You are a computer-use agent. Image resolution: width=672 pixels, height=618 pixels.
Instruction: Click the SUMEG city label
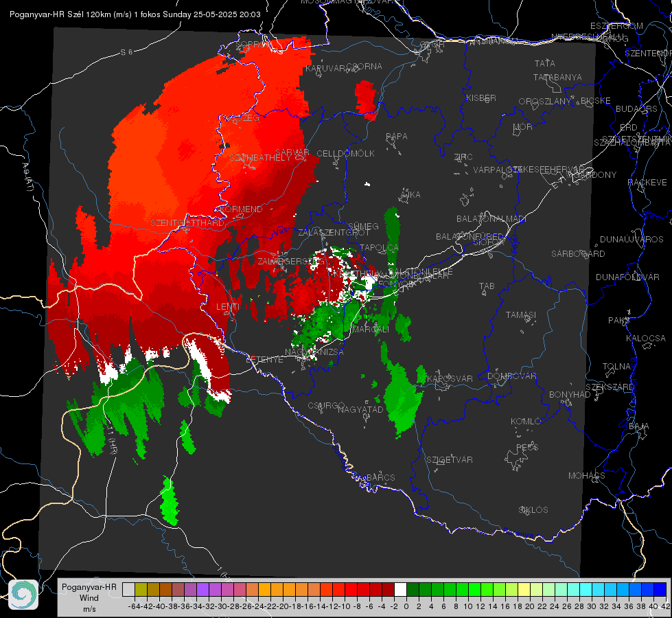363,227
